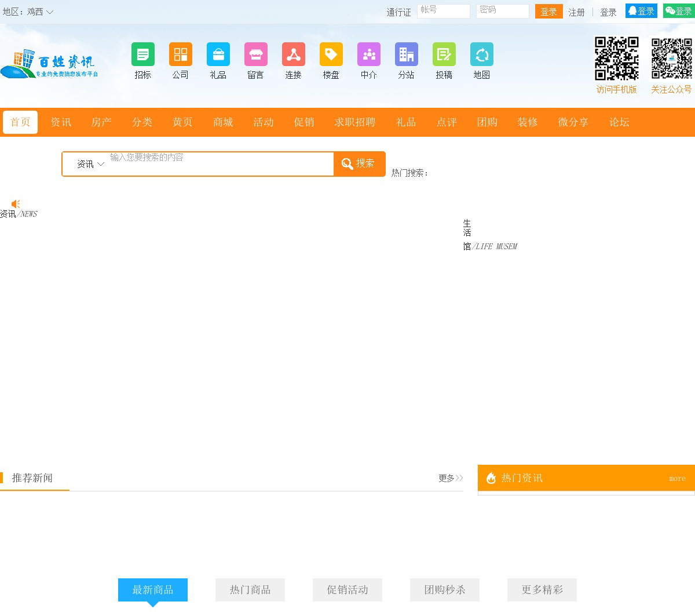The image size is (695, 616).
Task: Log in with the QQ button
Action: 641,11
